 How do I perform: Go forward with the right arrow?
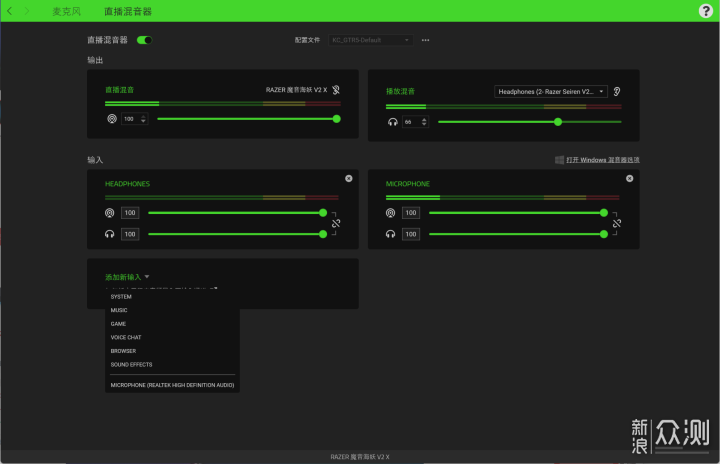pos(27,11)
